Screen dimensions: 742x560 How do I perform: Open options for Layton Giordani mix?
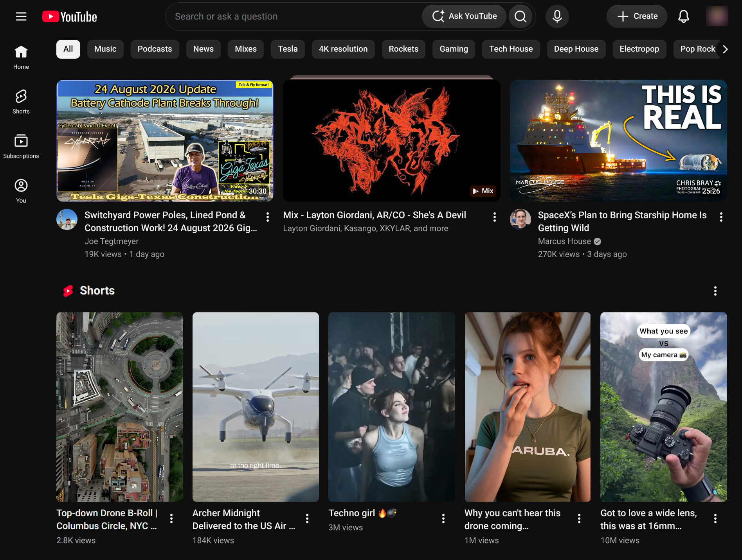(495, 217)
